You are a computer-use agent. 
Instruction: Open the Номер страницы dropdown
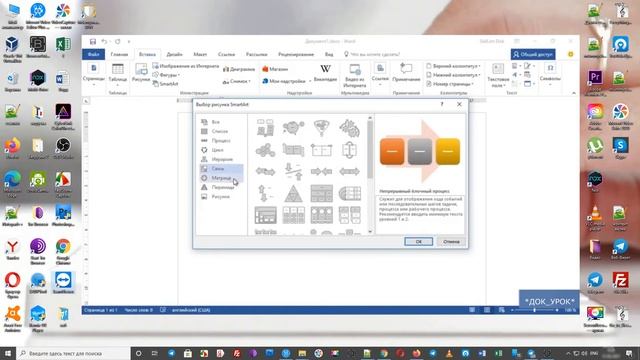click(450, 84)
